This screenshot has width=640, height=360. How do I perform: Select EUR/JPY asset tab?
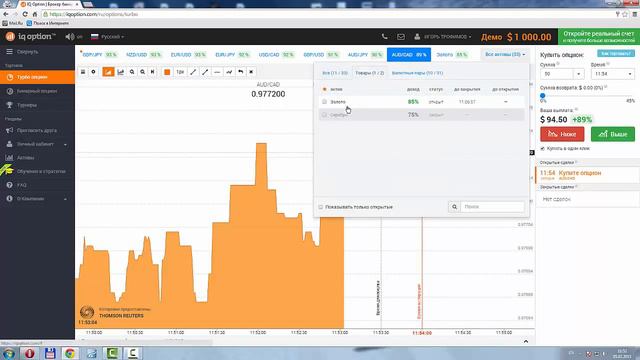coord(232,55)
